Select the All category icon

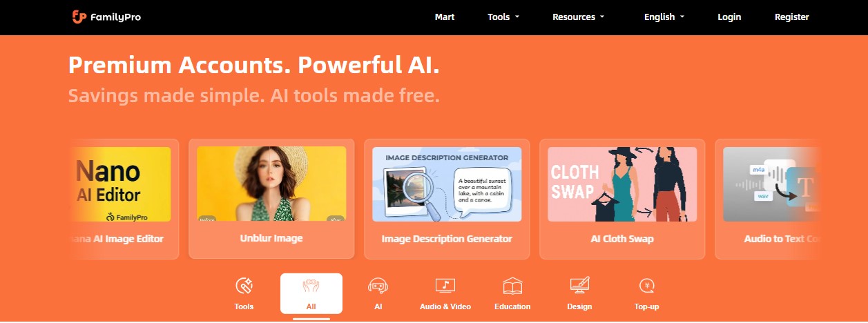[x=311, y=285]
